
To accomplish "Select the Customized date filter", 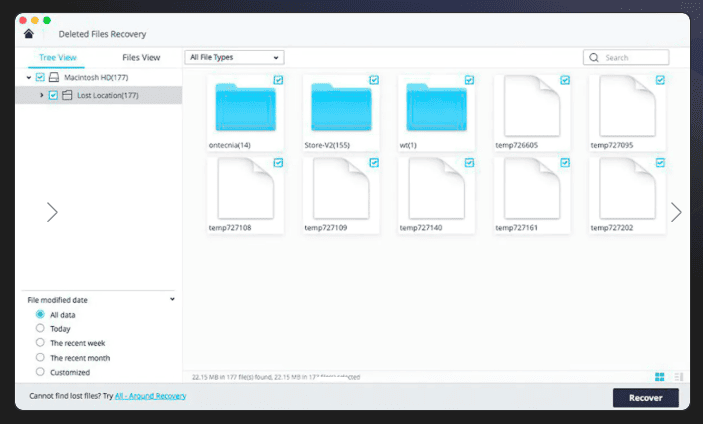I will pyautogui.click(x=40, y=372).
